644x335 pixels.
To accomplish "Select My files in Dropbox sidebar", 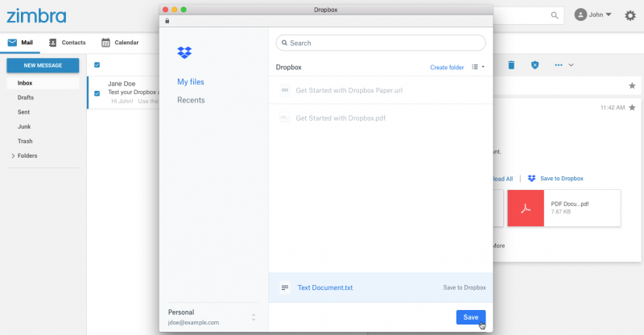I will (191, 82).
